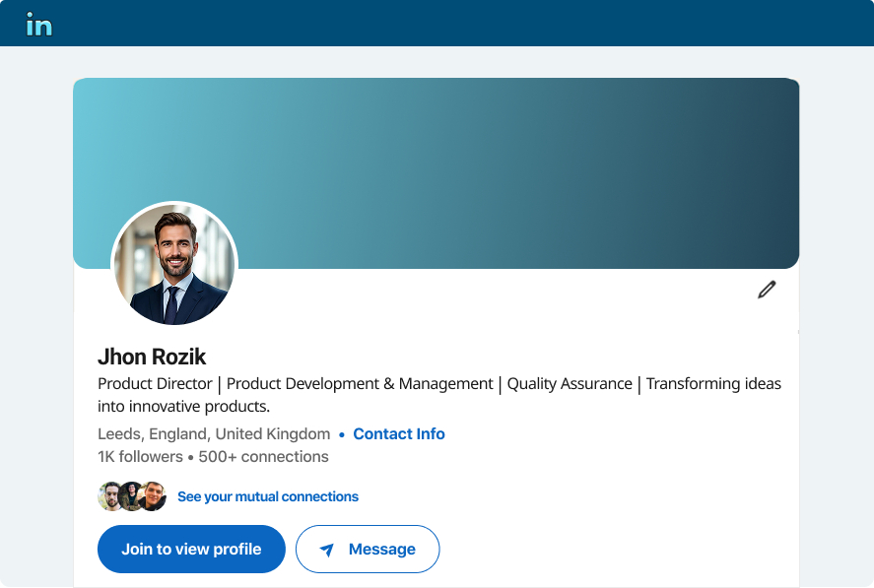Viewport: 874px width, 588px height.
Task: Click the LinkedIn logo in header
Action: click(x=39, y=25)
